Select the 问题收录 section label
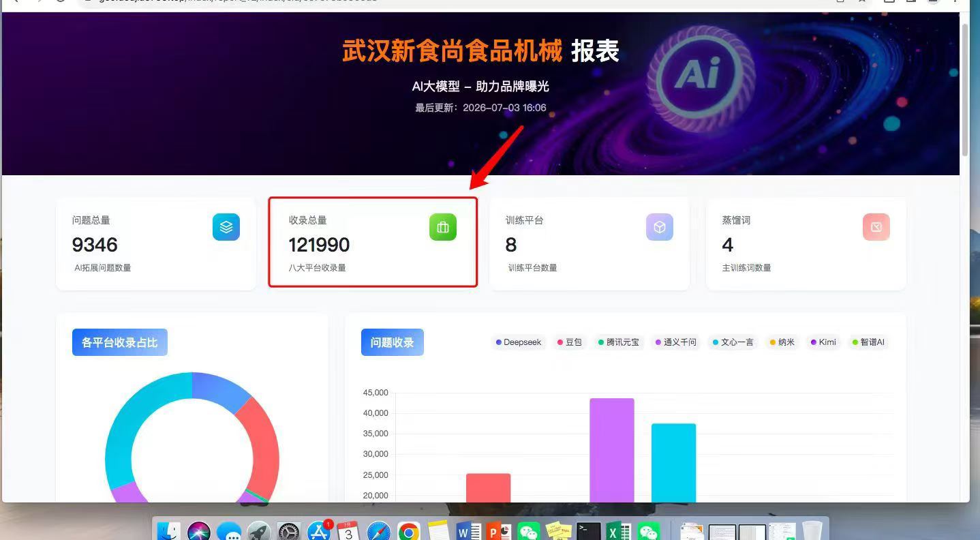 click(x=393, y=342)
